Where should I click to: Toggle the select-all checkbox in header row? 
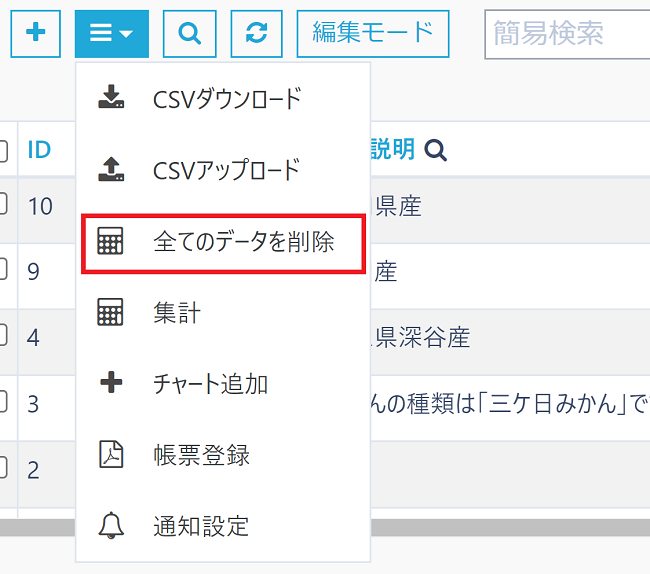[x=3, y=151]
